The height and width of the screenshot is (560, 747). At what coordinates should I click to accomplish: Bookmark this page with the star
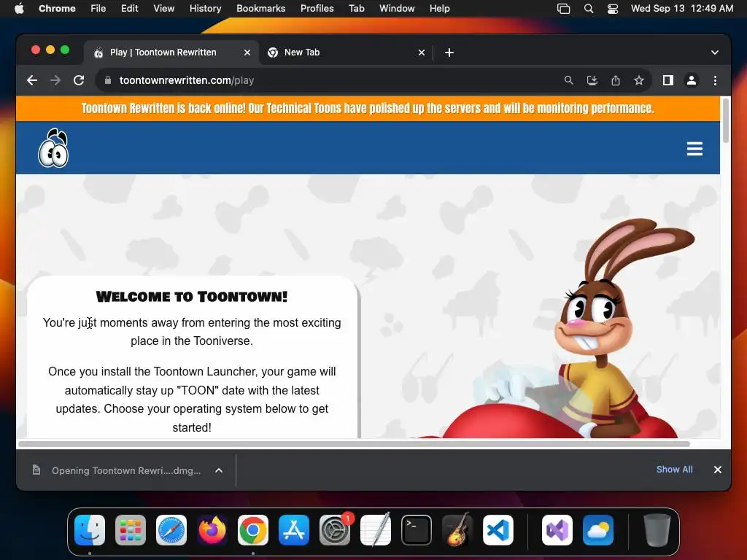click(x=639, y=80)
